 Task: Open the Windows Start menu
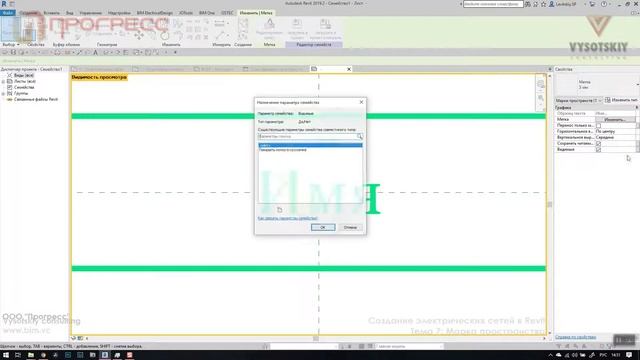[x=6, y=355]
